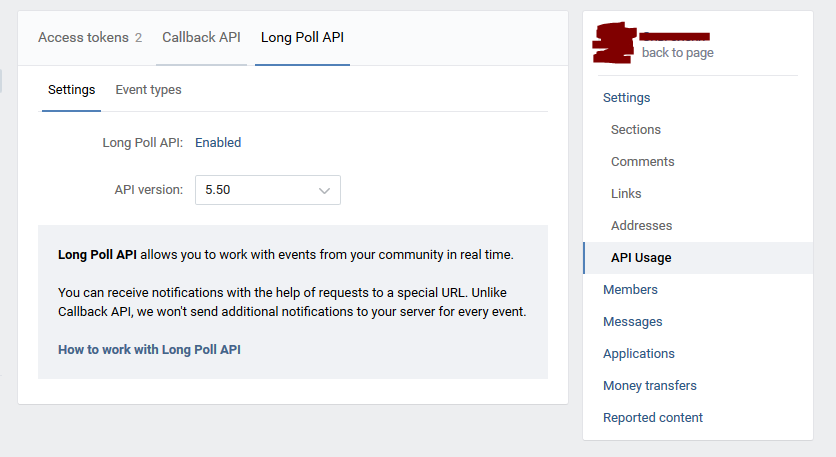This screenshot has width=836, height=457.
Task: Select the Long Poll API tab
Action: (x=302, y=38)
